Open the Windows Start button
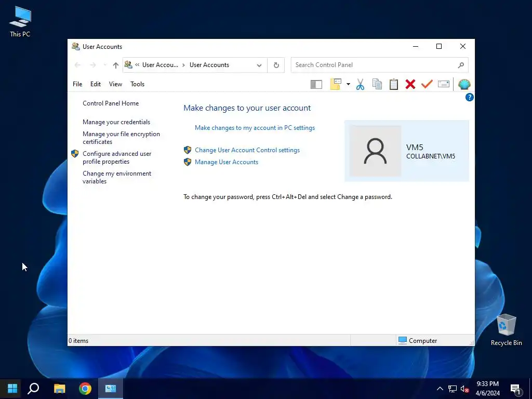 [12, 388]
